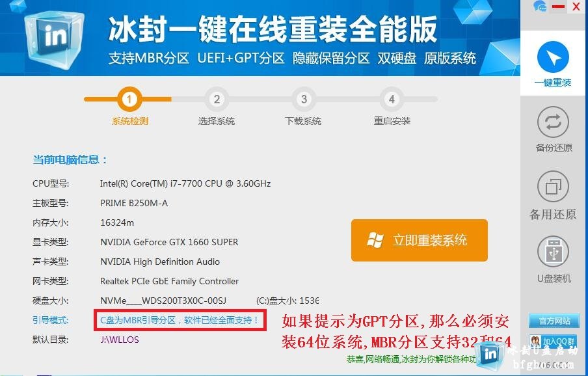Minimize the window with the red dash
The image size is (588, 376).
point(558,7)
